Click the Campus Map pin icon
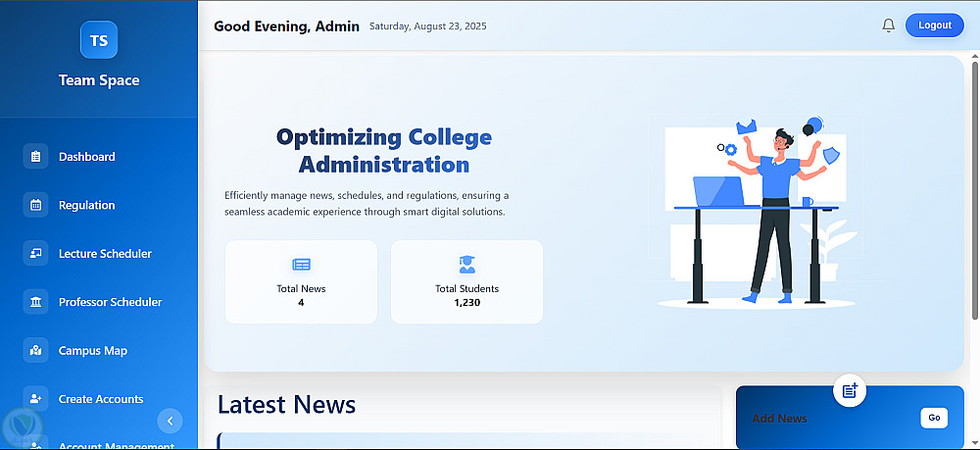The height and width of the screenshot is (450, 980). [x=35, y=350]
